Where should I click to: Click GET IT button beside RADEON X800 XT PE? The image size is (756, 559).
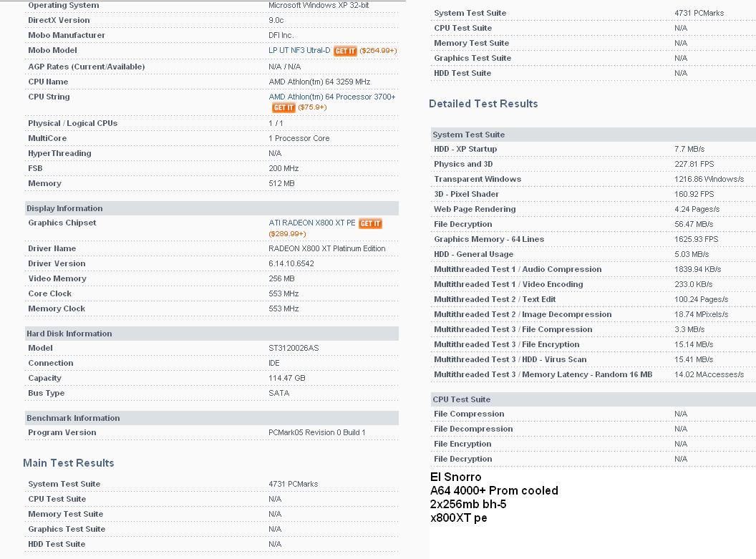coord(370,223)
